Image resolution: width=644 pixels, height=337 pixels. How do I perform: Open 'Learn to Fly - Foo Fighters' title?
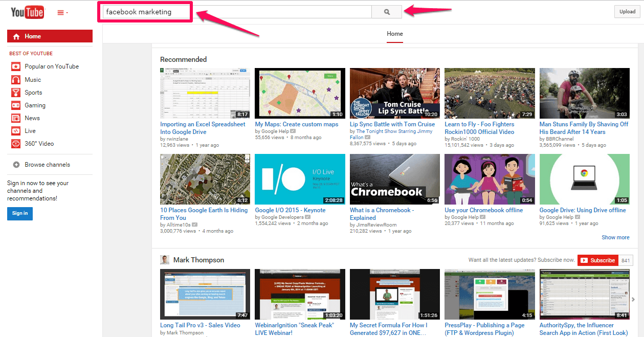click(x=479, y=128)
